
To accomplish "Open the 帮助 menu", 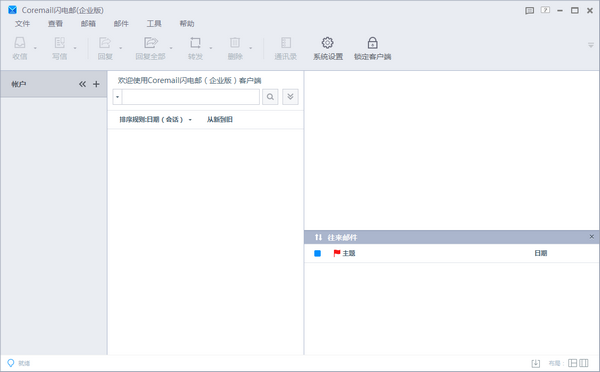I will click(187, 24).
